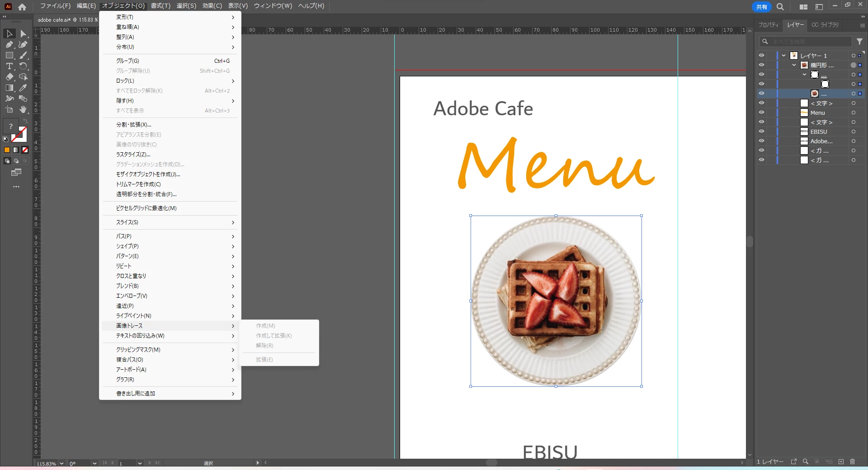The image size is (868, 470).
Task: Switch to the CC ライブラリ tab
Action: click(825, 25)
